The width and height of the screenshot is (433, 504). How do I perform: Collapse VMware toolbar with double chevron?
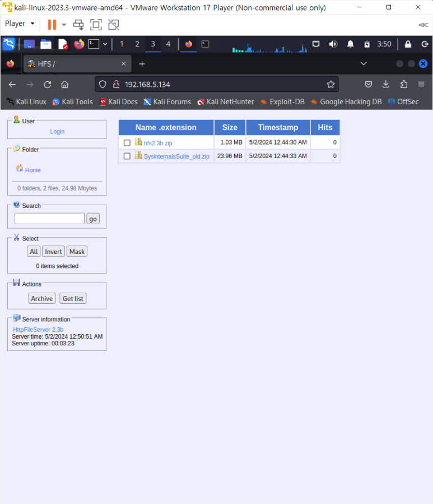click(x=423, y=25)
